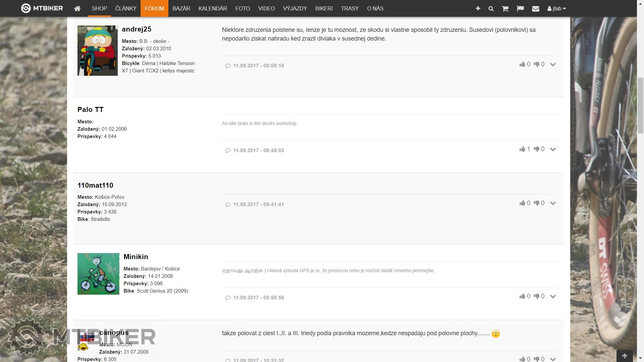Open the timestamp link 11.09.2017 - 08:48:03
Image resolution: width=644 pixels, height=362 pixels.
258,150
